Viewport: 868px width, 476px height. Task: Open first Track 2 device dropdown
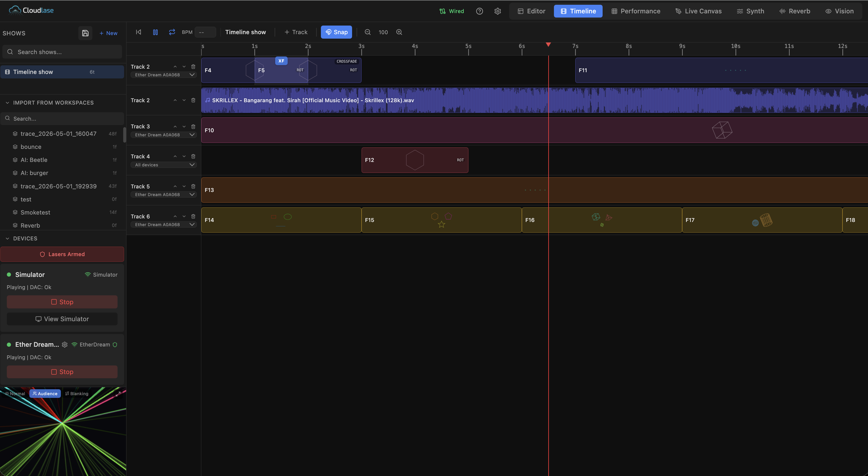pos(164,75)
